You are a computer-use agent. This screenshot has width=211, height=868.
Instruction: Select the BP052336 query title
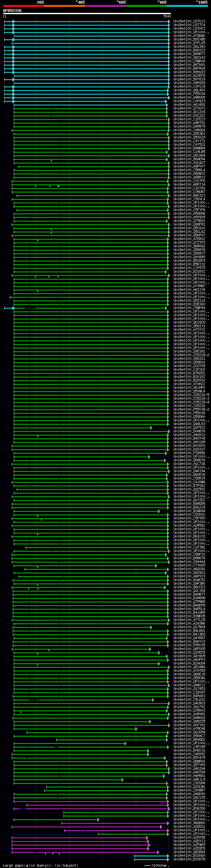[x=13, y=11]
